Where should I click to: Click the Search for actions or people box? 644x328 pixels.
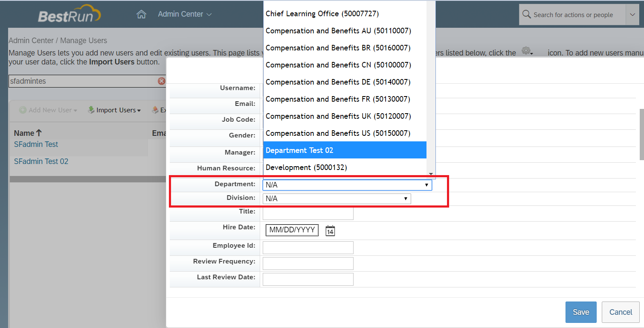click(x=573, y=15)
